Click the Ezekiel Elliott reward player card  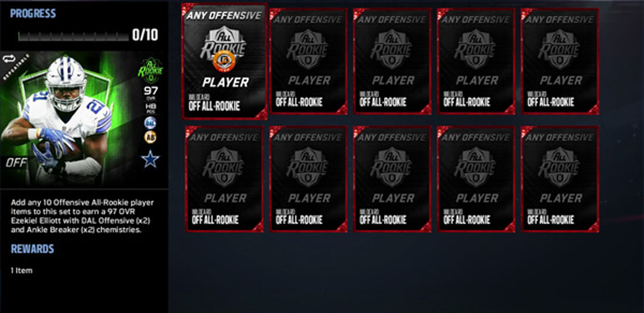(83, 119)
